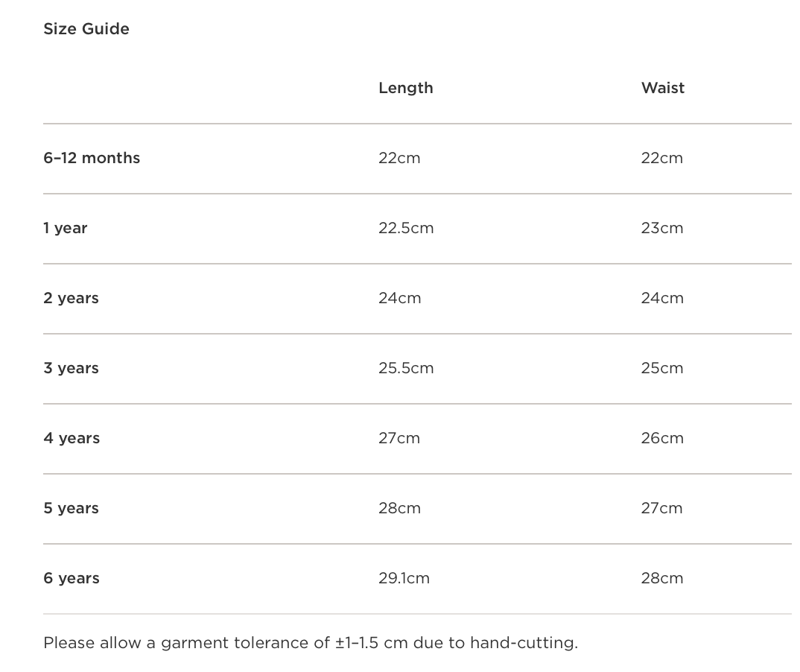The width and height of the screenshot is (800, 672).
Task: Click the 28cm waist value for 6 years
Action: [661, 578]
